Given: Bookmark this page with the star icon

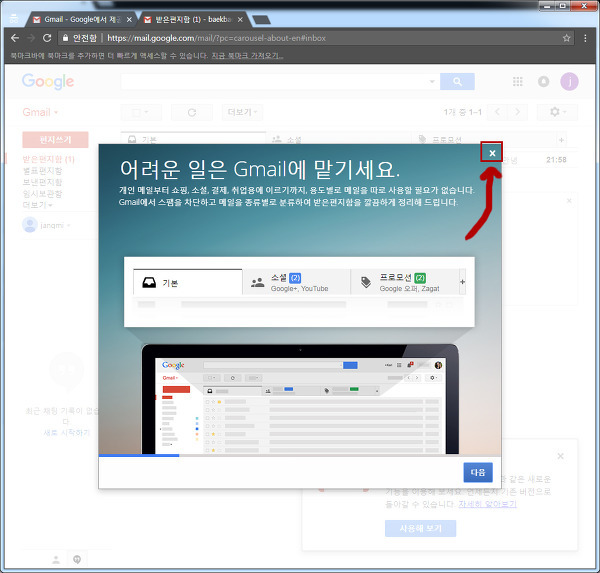Looking at the screenshot, I should [x=566, y=38].
